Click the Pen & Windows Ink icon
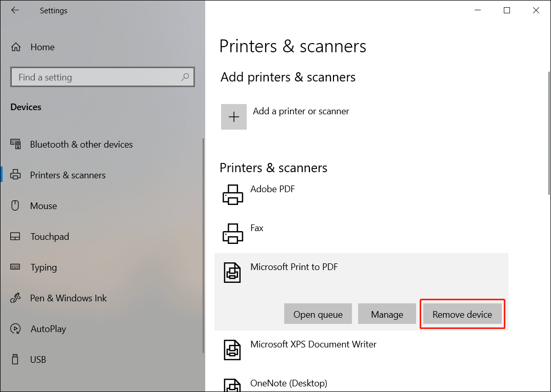 pos(15,298)
